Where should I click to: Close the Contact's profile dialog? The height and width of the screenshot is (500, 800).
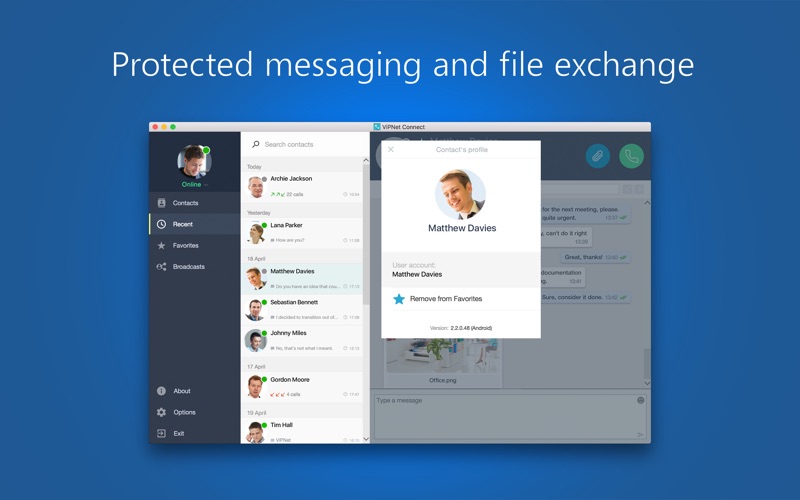pyautogui.click(x=391, y=149)
